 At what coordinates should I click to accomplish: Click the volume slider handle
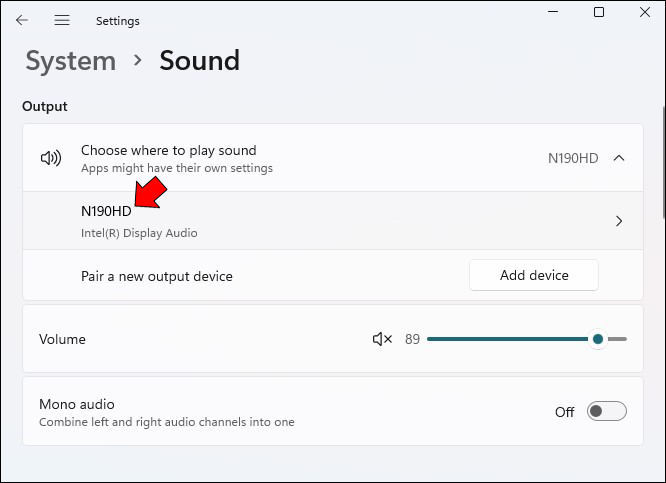(598, 339)
